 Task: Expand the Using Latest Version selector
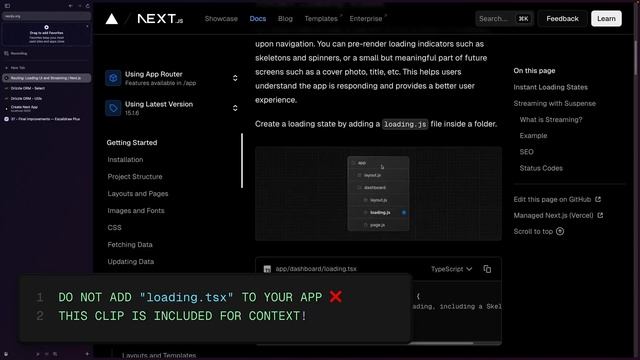pyautogui.click(x=235, y=108)
